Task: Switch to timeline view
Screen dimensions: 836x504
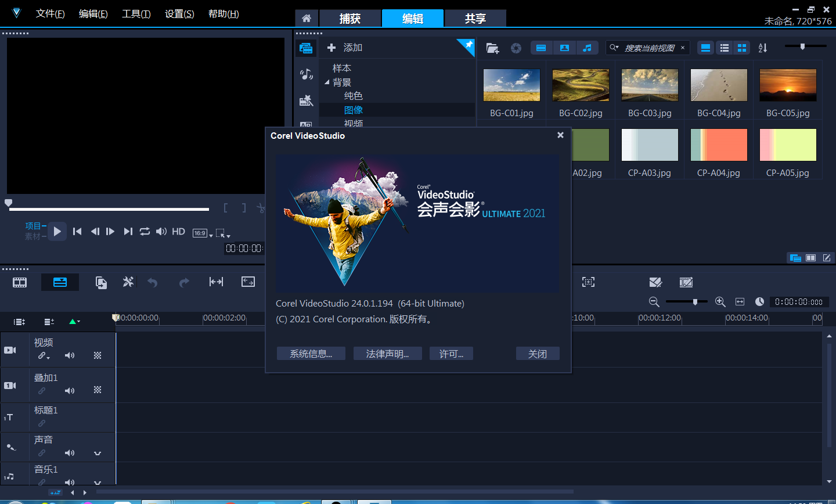Action: click(60, 282)
